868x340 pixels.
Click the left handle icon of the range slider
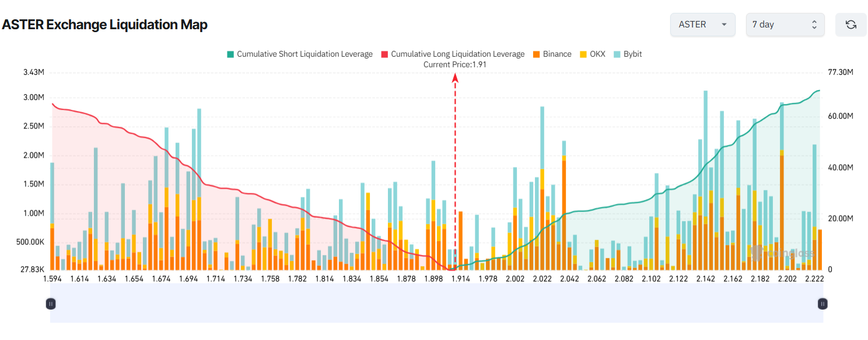click(x=51, y=303)
